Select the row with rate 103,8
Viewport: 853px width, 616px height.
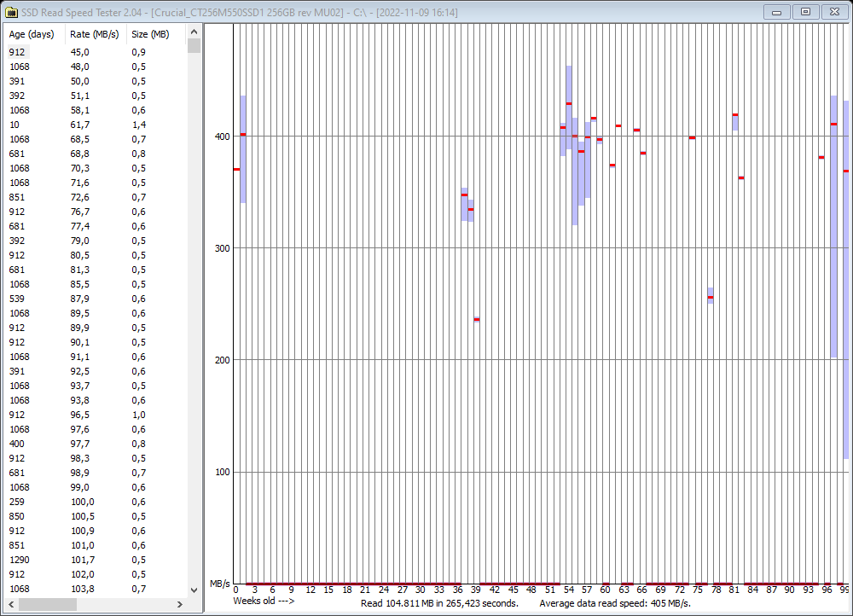pyautogui.click(x=96, y=589)
